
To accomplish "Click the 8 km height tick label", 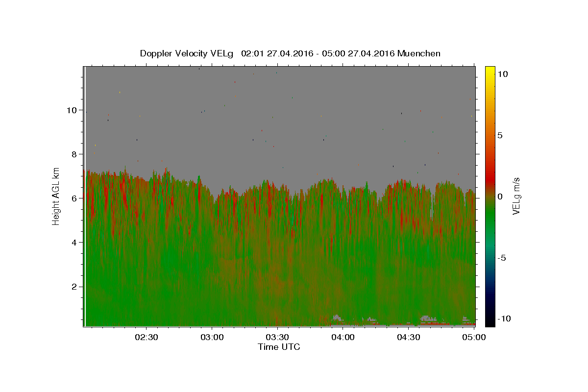I will tap(73, 154).
